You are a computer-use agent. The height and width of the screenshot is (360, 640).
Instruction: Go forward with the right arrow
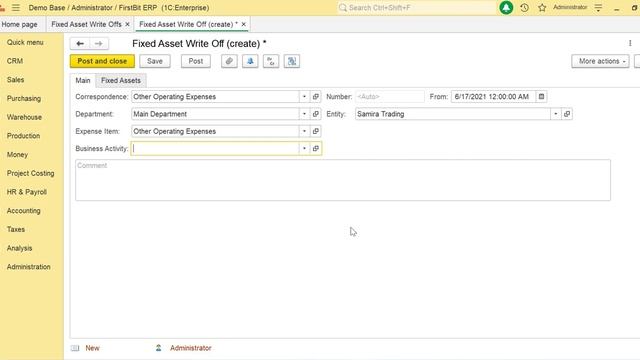pos(99,43)
